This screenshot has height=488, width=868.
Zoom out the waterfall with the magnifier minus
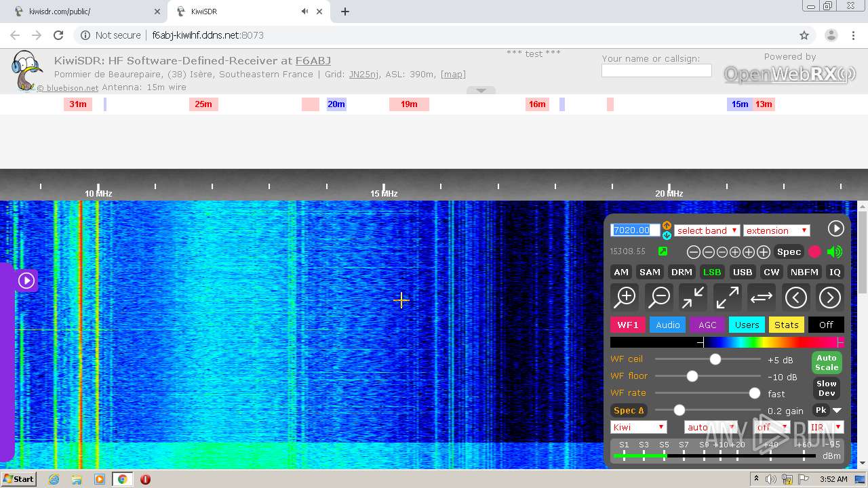point(659,297)
